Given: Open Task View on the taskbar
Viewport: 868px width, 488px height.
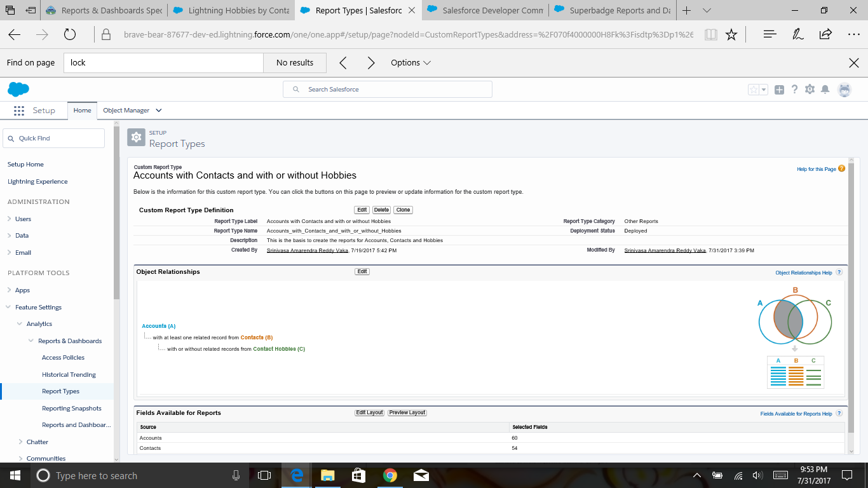Looking at the screenshot, I should [x=264, y=475].
